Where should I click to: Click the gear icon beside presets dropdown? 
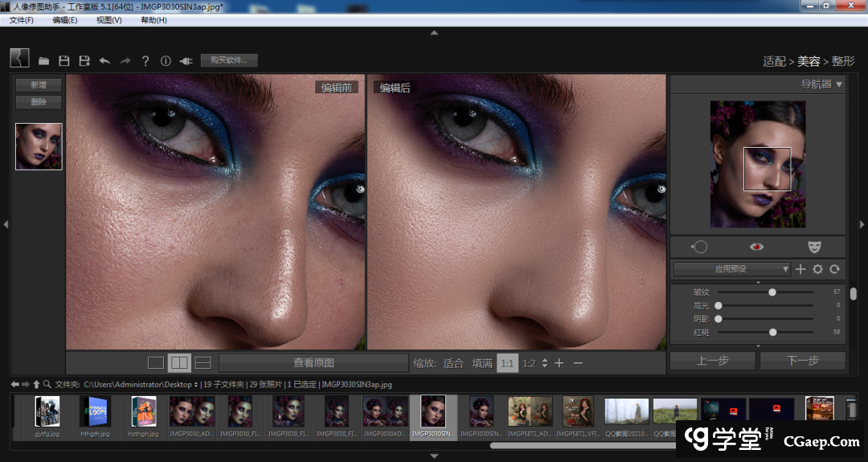point(817,269)
